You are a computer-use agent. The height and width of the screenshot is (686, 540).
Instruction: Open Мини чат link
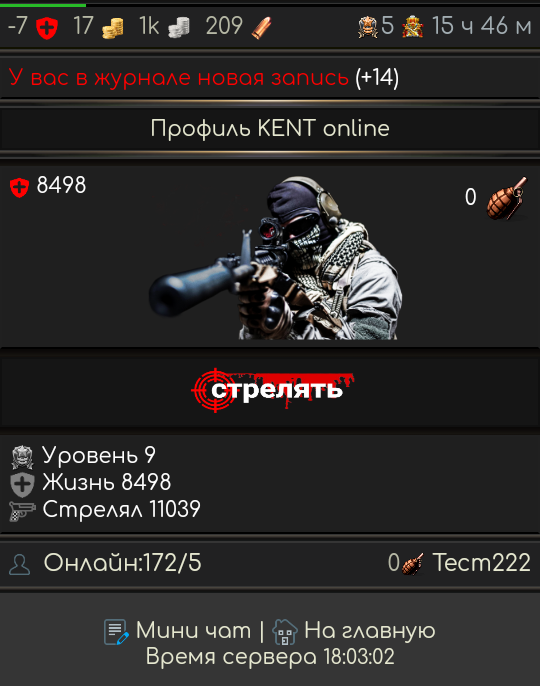point(193,630)
